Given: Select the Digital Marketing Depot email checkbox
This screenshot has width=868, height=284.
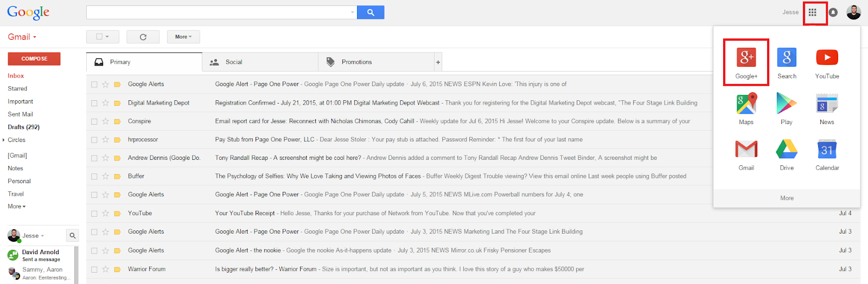Looking at the screenshot, I should [x=94, y=103].
